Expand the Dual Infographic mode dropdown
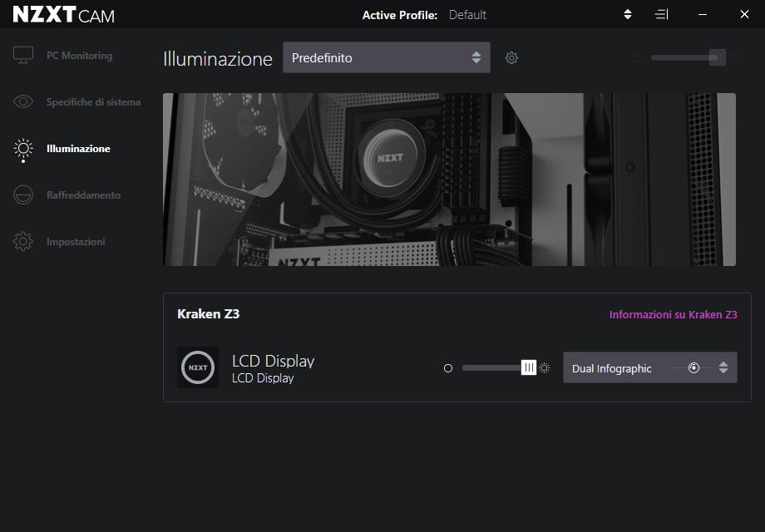The height and width of the screenshot is (532, 765). tap(723, 367)
